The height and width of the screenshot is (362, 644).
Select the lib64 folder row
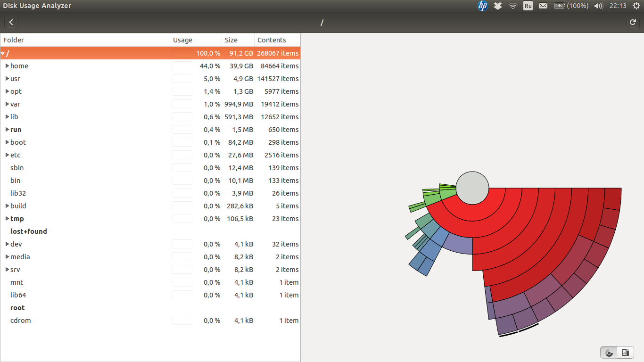tap(150, 295)
